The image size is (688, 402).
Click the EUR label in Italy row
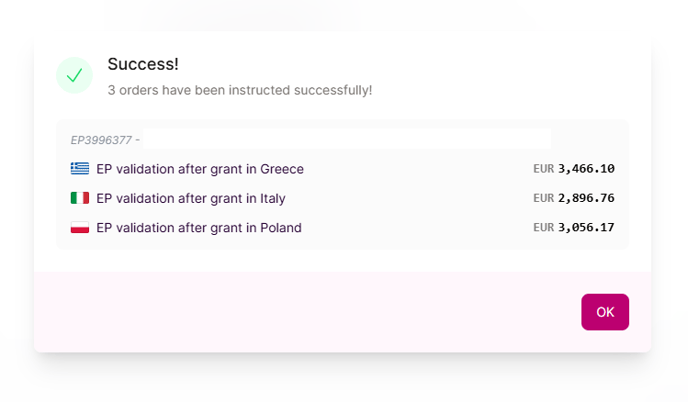pyautogui.click(x=543, y=198)
